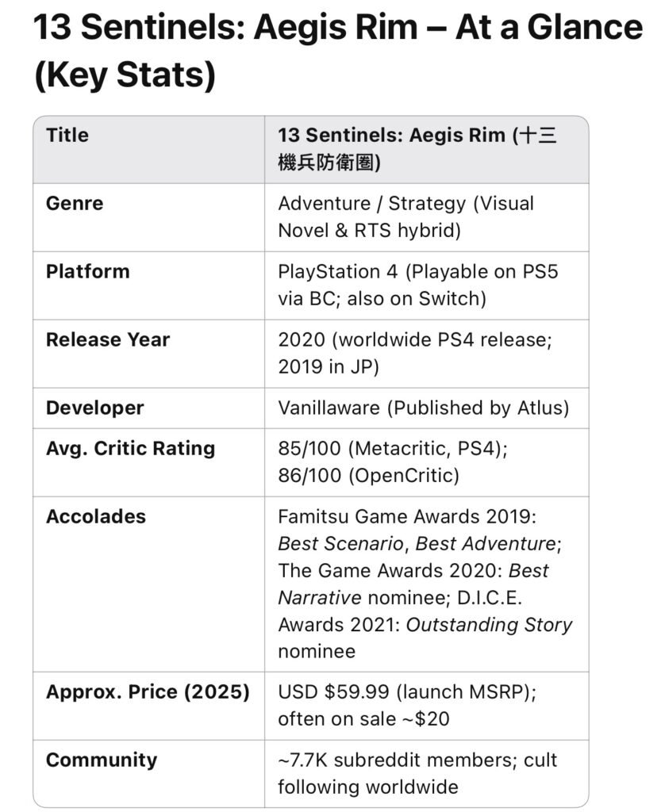
Task: Select the 'Release Year' row label
Action: [x=108, y=339]
